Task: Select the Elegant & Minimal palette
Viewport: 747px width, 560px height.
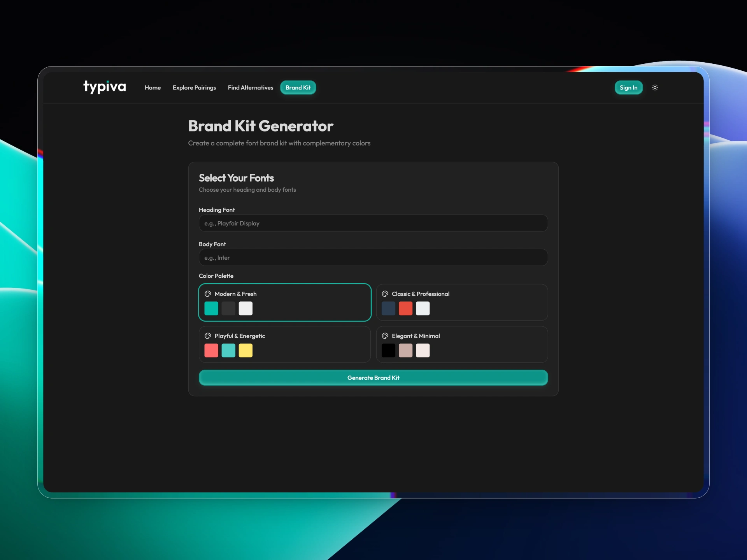Action: coord(462,345)
